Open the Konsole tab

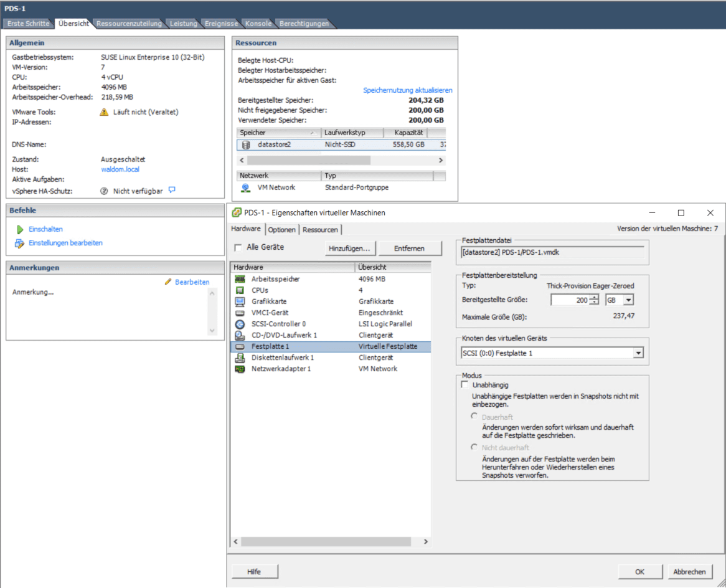pos(258,24)
